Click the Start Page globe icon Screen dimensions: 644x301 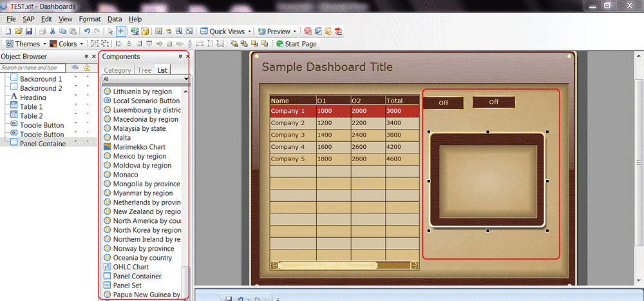click(x=279, y=44)
